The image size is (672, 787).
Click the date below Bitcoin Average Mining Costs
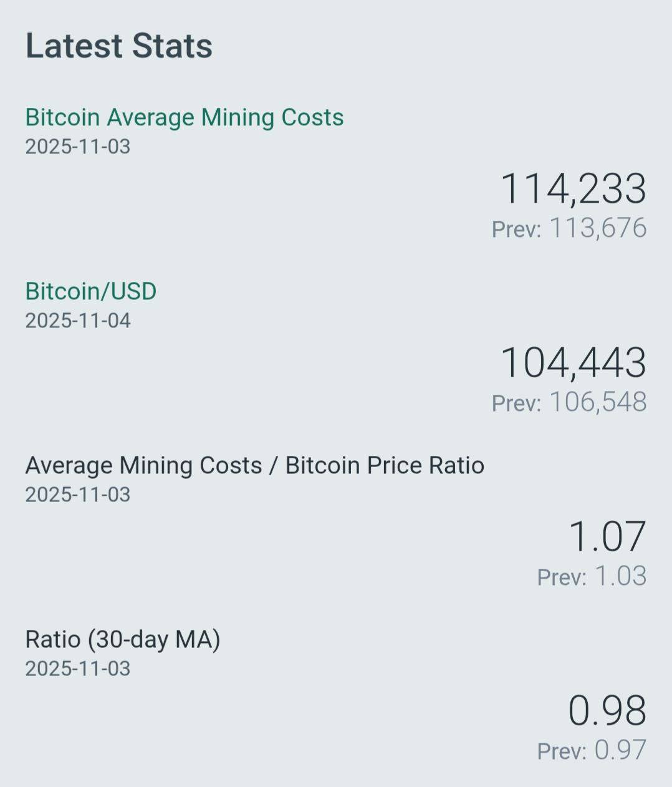tap(78, 147)
